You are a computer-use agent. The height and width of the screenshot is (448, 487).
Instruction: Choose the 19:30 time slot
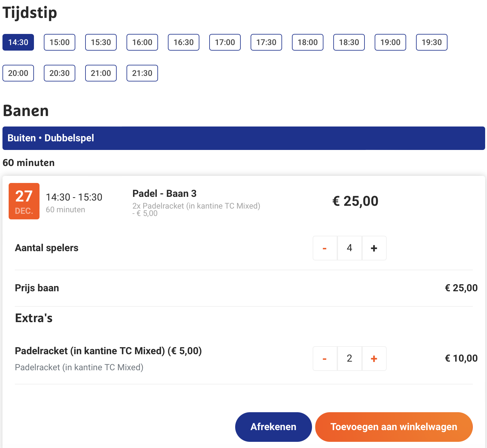coord(432,42)
